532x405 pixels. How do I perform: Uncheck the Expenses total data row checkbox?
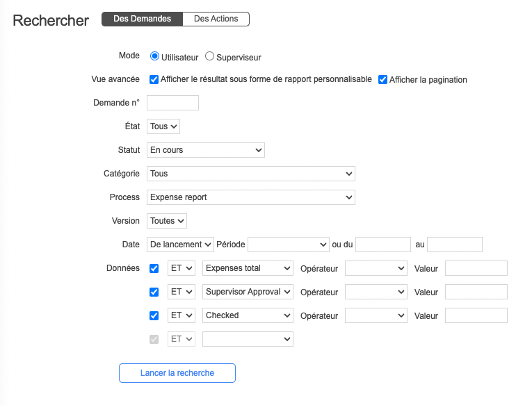click(x=154, y=268)
